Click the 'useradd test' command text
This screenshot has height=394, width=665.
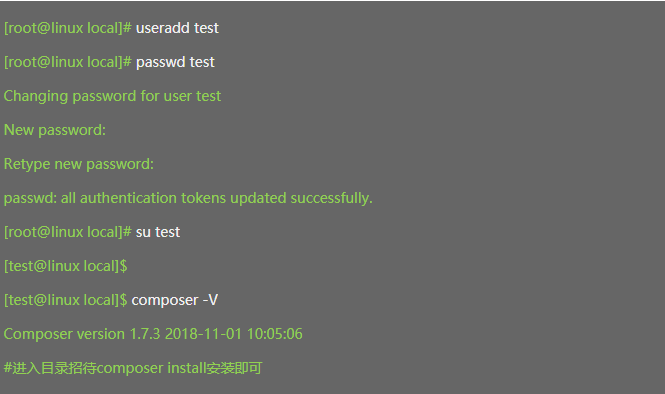(x=177, y=28)
